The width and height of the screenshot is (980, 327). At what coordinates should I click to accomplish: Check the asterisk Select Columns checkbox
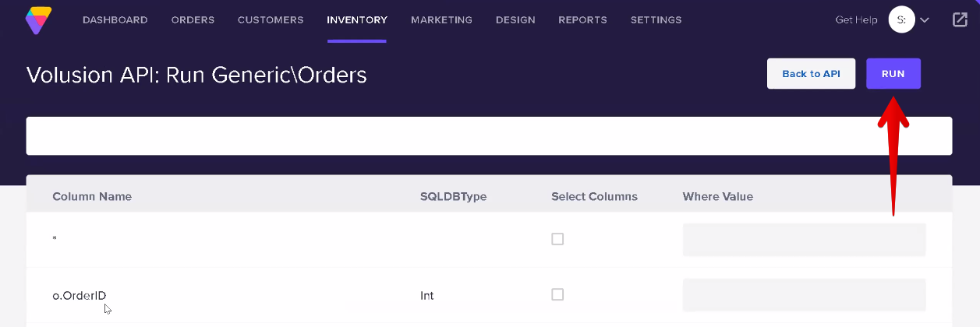(x=557, y=239)
